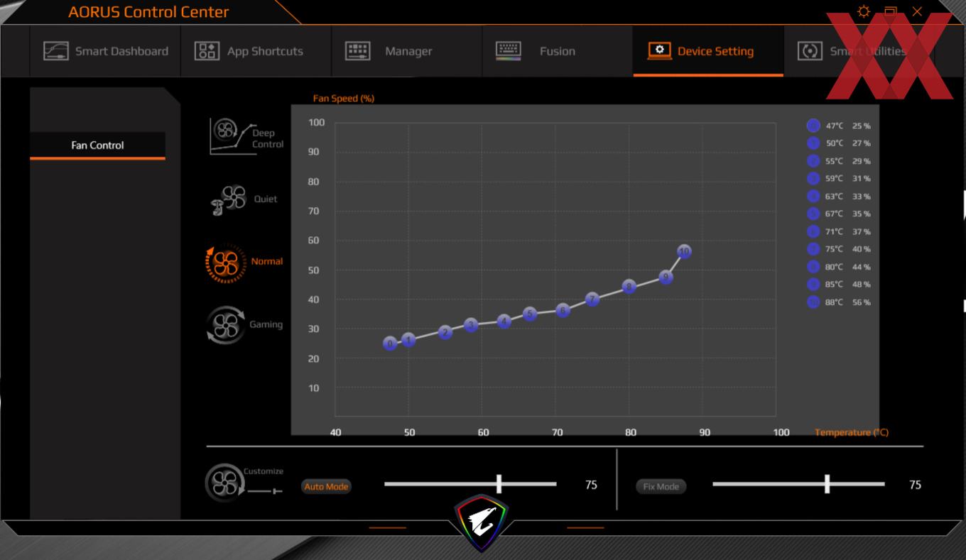Viewport: 966px width, 560px height.
Task: Click the Fix Mode slider handle
Action: pos(827,484)
